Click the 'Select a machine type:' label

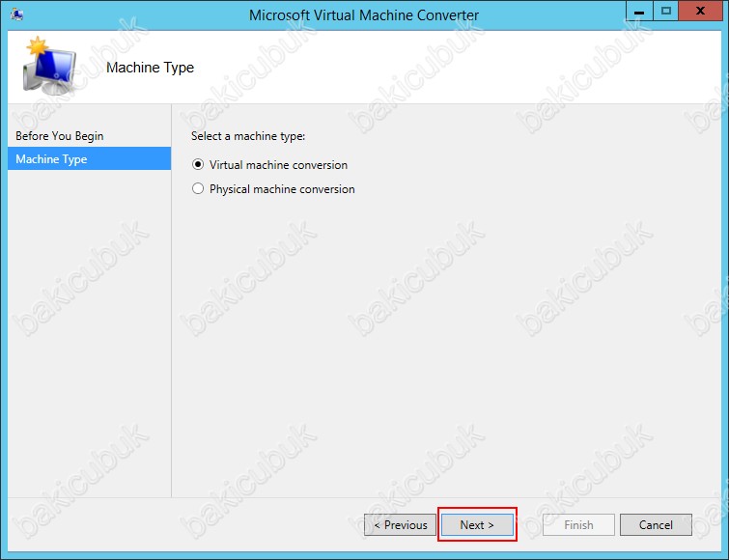(248, 136)
